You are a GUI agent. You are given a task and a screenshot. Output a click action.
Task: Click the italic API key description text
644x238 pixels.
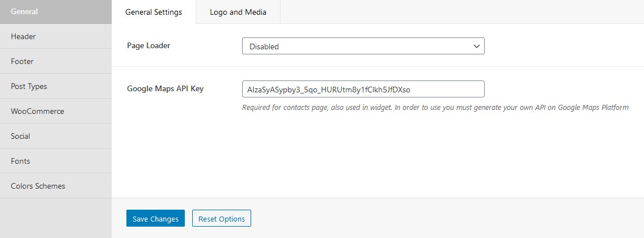click(435, 108)
